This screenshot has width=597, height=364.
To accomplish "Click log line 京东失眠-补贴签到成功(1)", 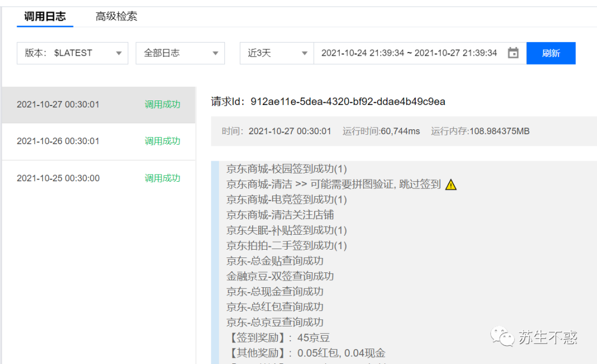I will point(286,230).
